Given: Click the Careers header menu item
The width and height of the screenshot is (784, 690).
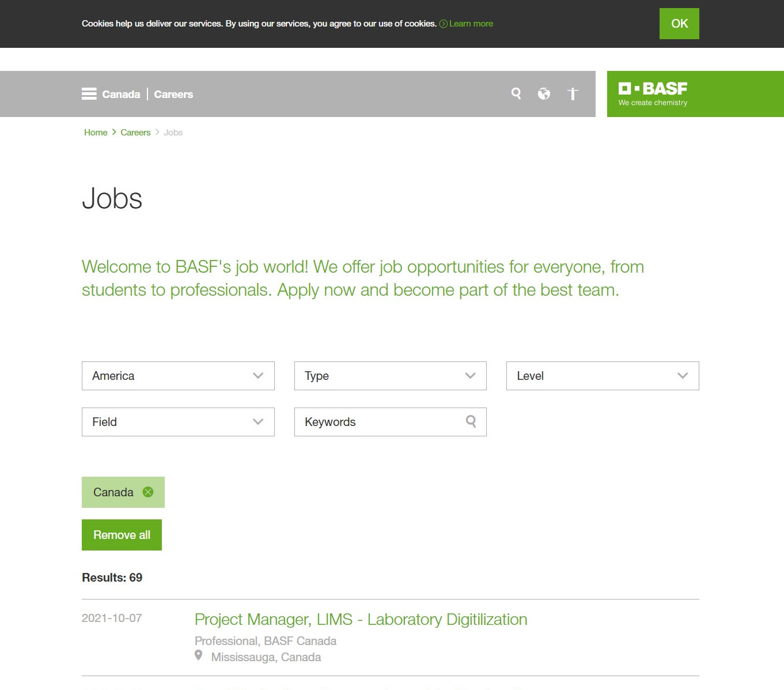Looking at the screenshot, I should tap(173, 95).
